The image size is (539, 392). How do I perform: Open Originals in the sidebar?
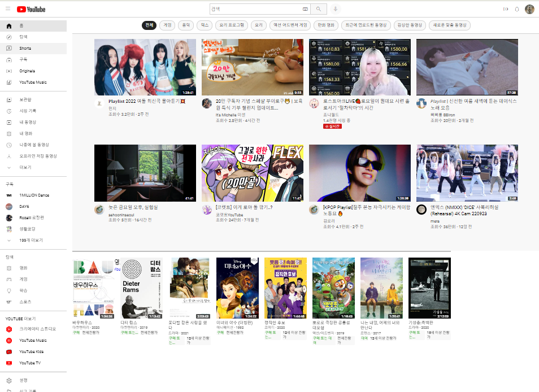33,71
